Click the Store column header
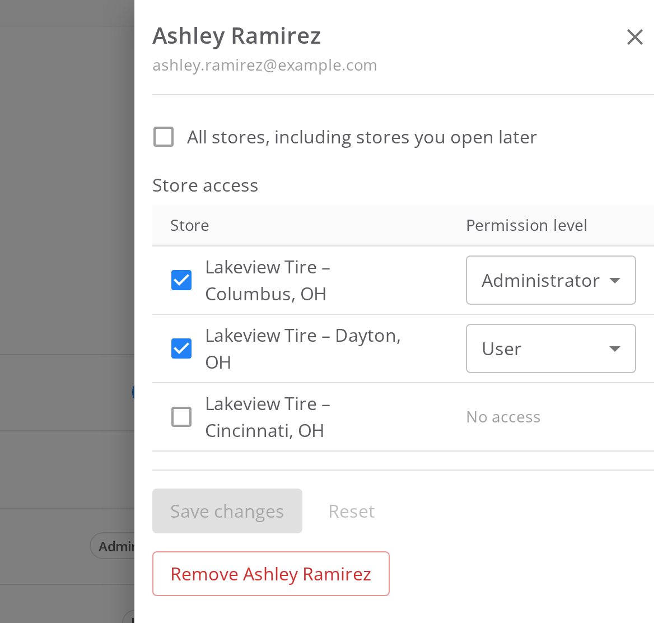The width and height of the screenshot is (672, 623). (x=190, y=225)
